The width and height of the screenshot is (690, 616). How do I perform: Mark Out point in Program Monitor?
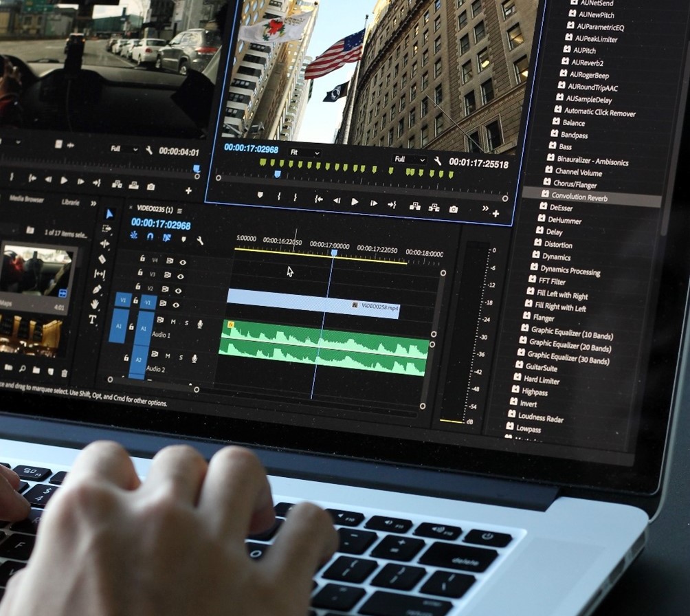pyautogui.click(x=296, y=197)
